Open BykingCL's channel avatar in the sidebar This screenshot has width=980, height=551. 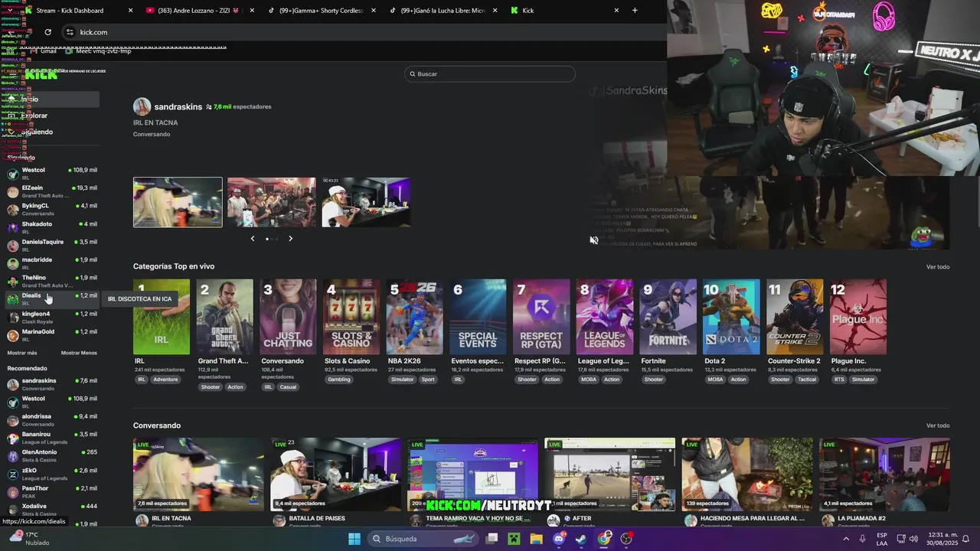pyautogui.click(x=13, y=210)
